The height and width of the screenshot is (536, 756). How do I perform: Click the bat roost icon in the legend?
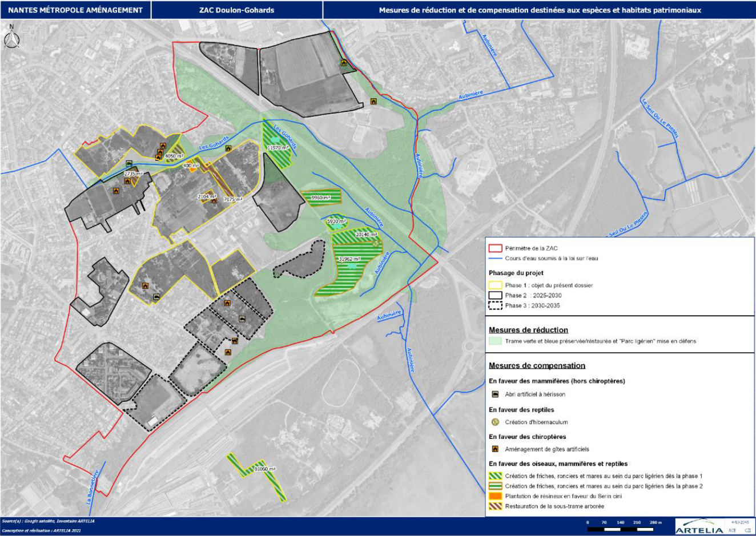click(495, 449)
